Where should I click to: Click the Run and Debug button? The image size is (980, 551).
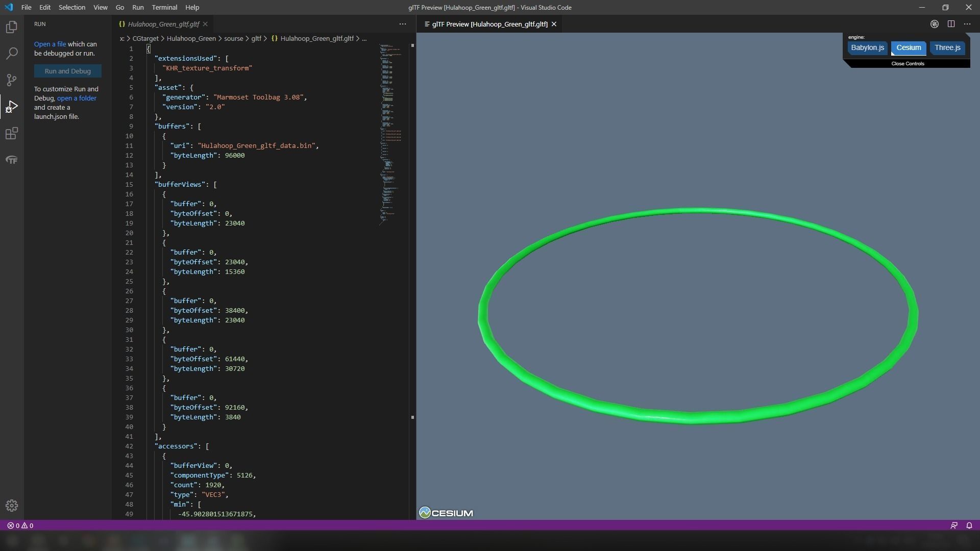67,71
